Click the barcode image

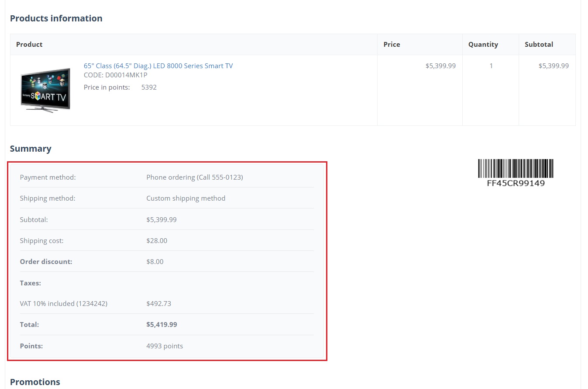click(516, 168)
